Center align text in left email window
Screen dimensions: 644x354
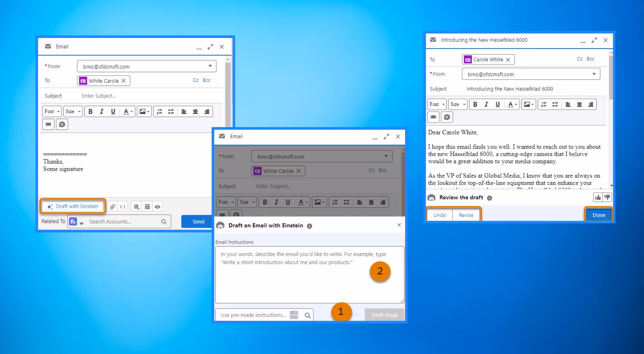pos(195,111)
